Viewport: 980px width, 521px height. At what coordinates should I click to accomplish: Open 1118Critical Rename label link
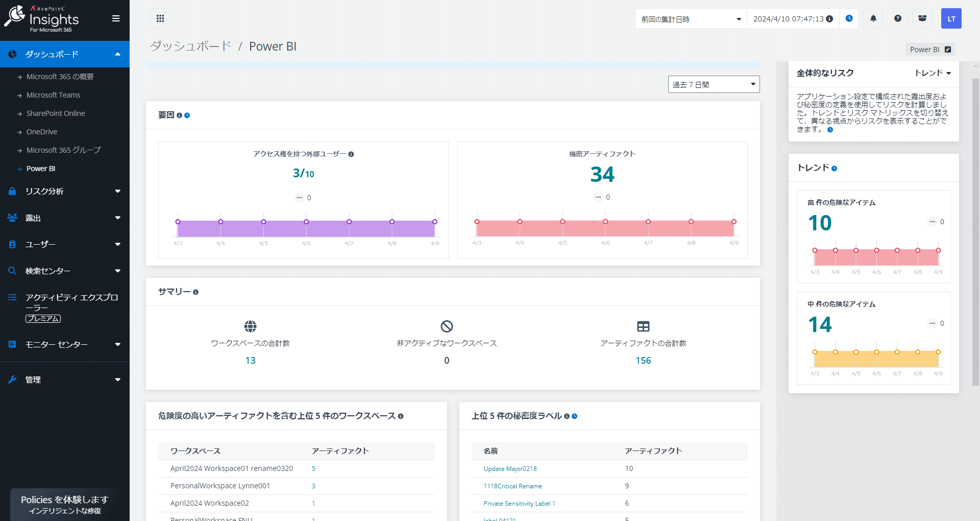(x=512, y=486)
